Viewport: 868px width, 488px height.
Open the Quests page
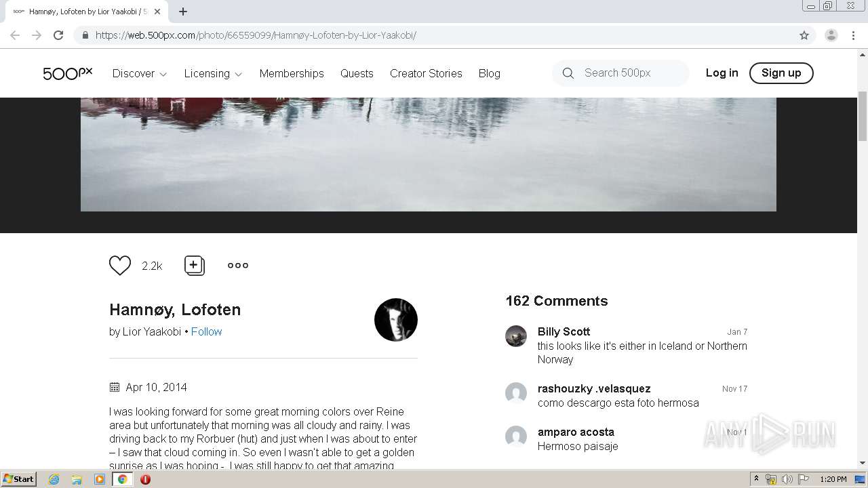pos(357,73)
